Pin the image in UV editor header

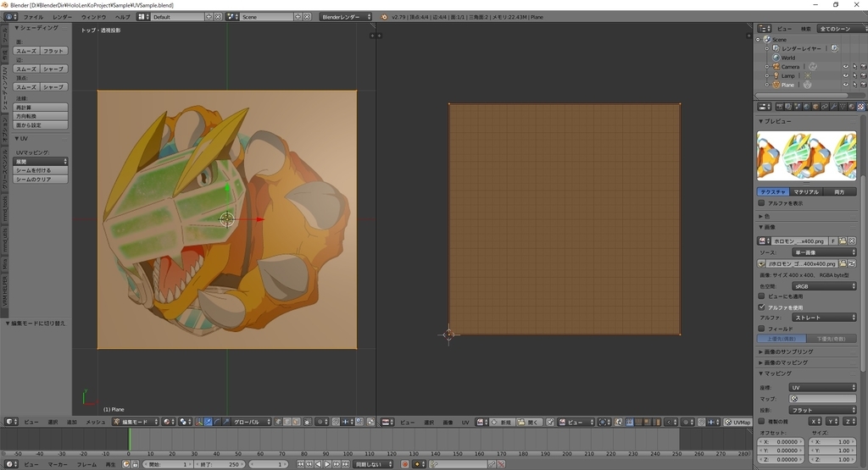[x=549, y=422]
